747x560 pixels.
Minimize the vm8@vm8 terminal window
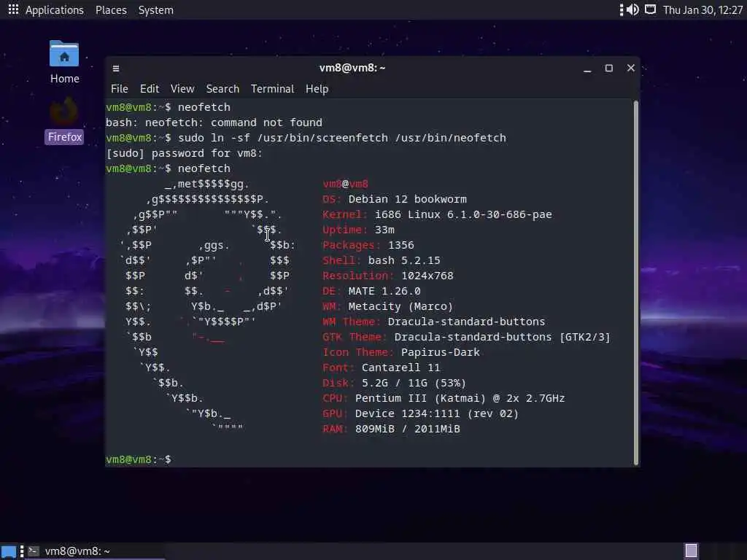pyautogui.click(x=587, y=69)
